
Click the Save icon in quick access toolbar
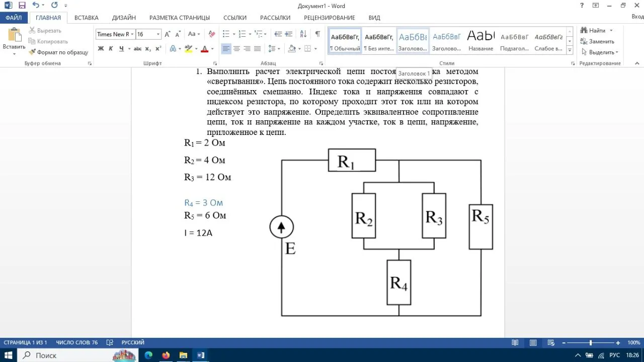[x=22, y=6]
